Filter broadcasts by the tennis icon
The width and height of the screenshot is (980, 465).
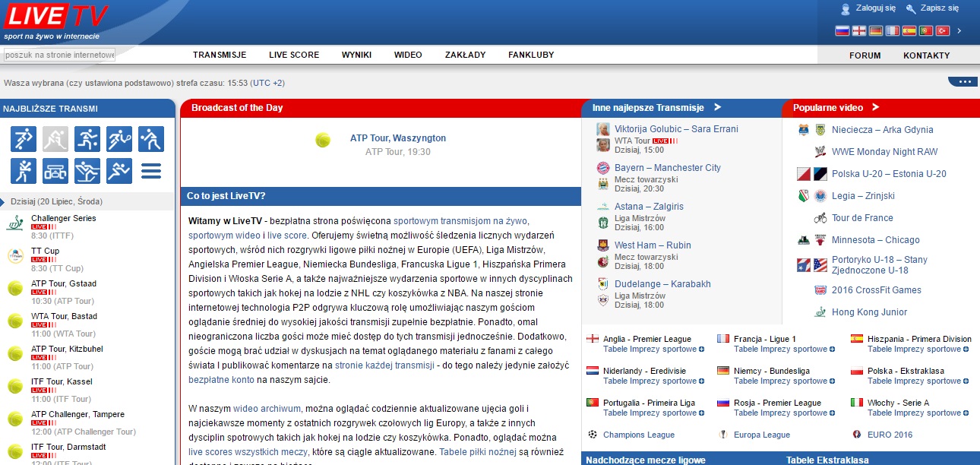119,139
